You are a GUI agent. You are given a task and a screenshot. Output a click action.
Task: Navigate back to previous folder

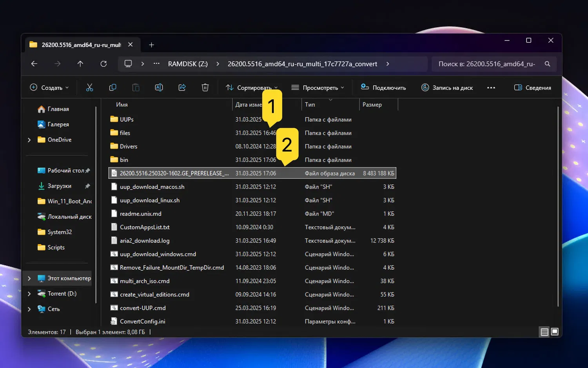tap(34, 64)
